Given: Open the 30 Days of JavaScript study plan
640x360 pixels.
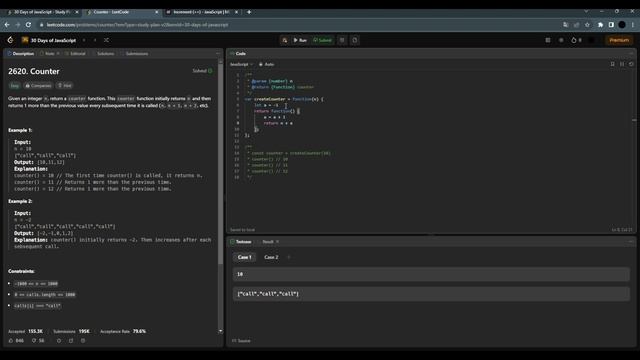Looking at the screenshot, I should click(x=49, y=40).
